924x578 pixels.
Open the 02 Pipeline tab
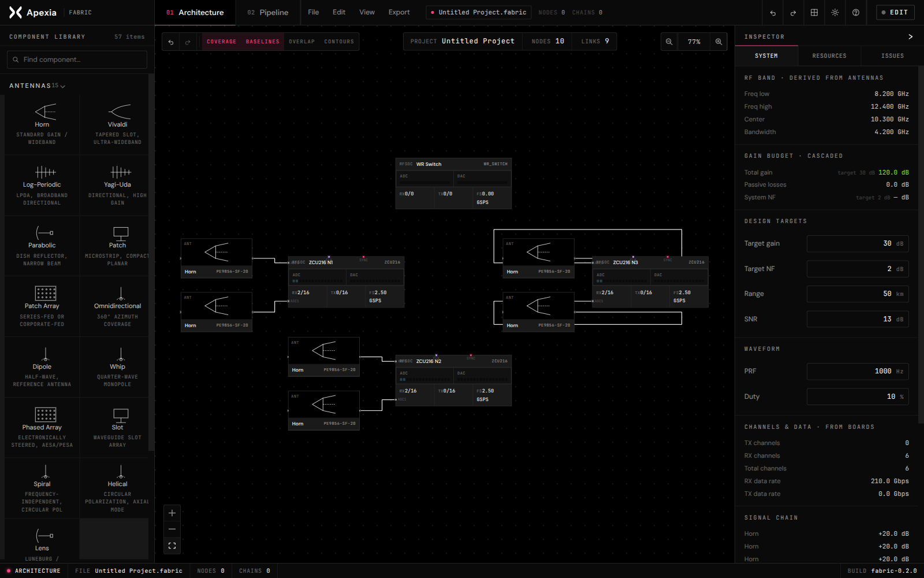[268, 12]
